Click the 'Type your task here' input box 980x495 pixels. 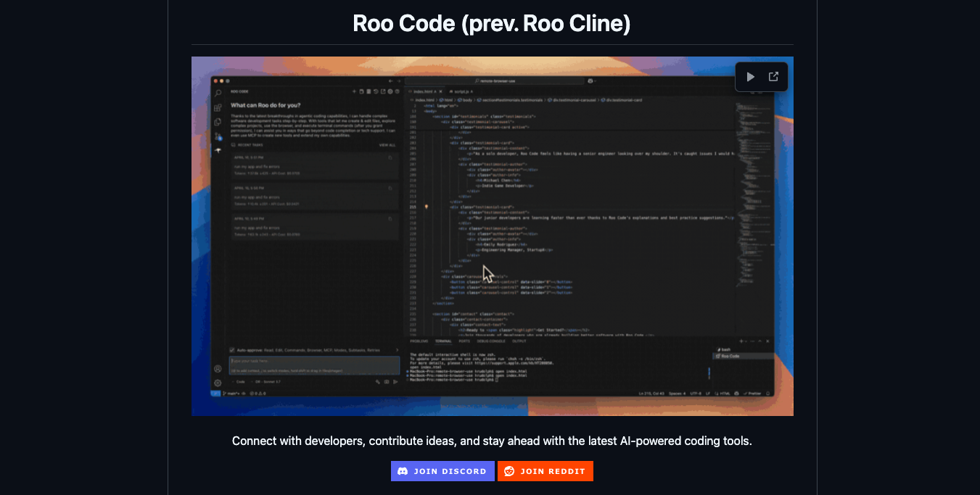pyautogui.click(x=314, y=365)
